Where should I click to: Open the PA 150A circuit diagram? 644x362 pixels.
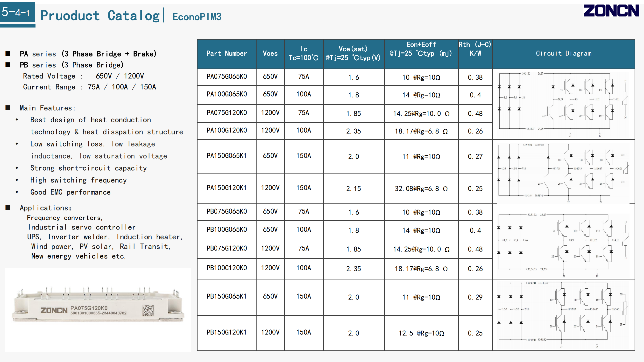point(564,173)
